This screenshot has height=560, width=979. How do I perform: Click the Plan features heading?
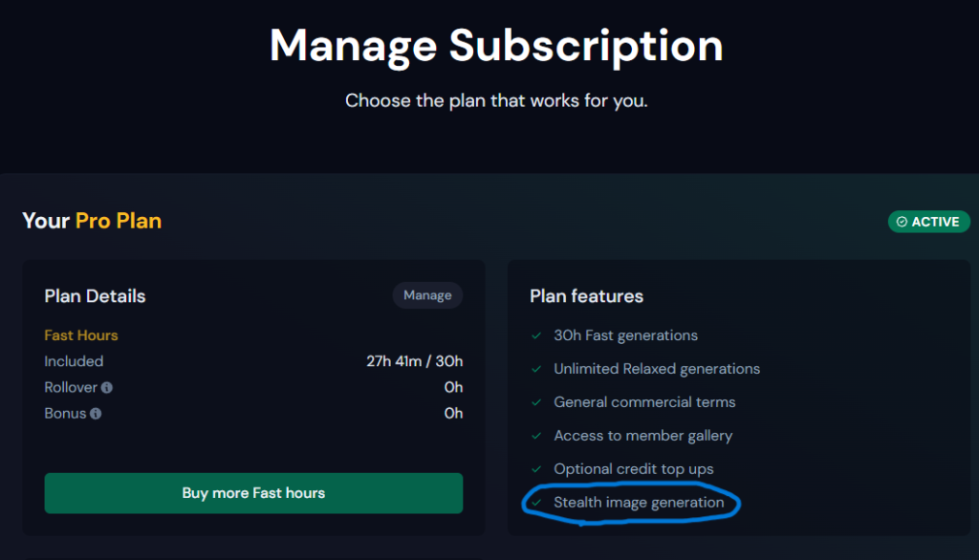586,296
